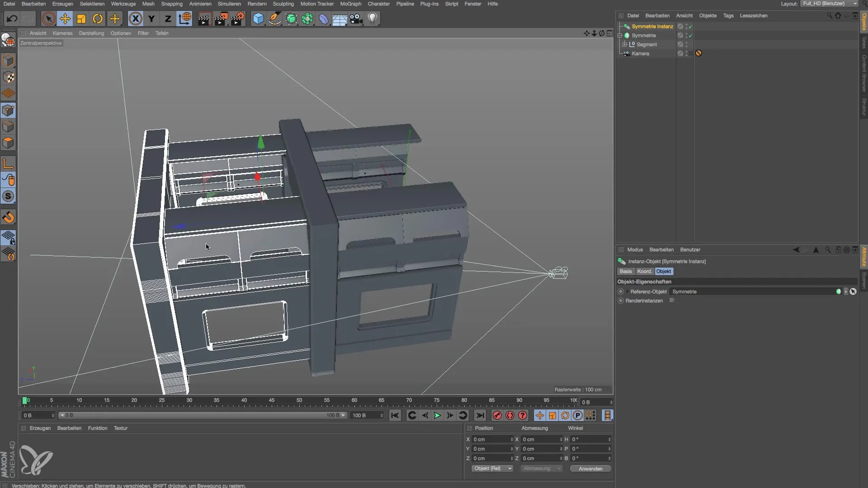Render active view clapperboard icon
Viewport: 868px width, 488px height.
point(204,19)
